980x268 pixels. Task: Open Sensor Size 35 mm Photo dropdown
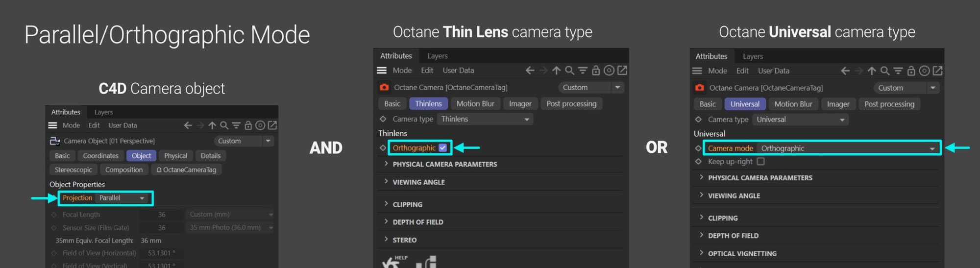[230, 228]
